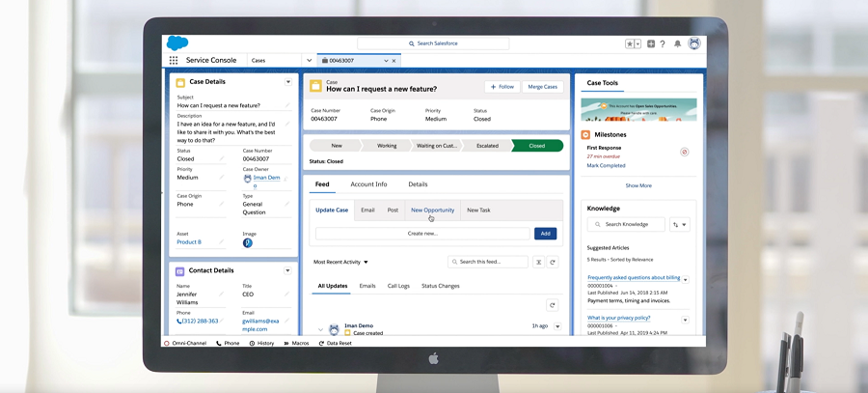Click the Merge Cases button
Screen dimensions: 868x393
pos(542,87)
